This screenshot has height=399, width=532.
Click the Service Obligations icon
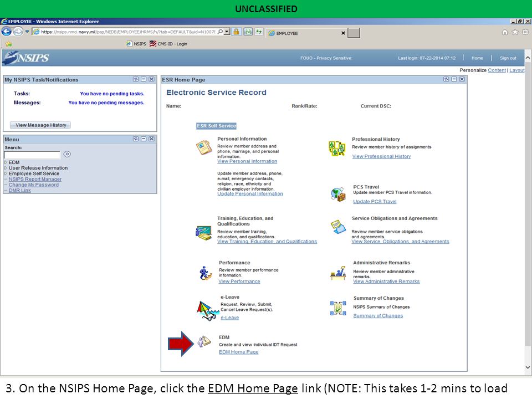pyautogui.click(x=338, y=227)
